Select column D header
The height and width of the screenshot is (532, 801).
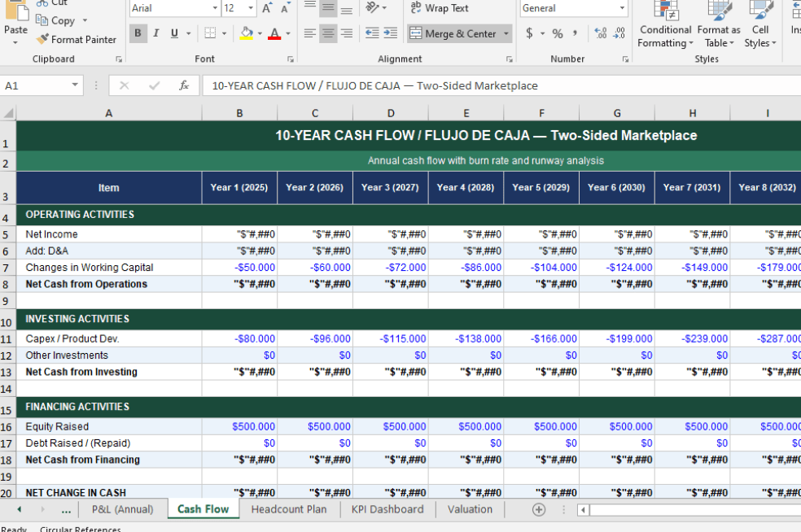click(390, 113)
